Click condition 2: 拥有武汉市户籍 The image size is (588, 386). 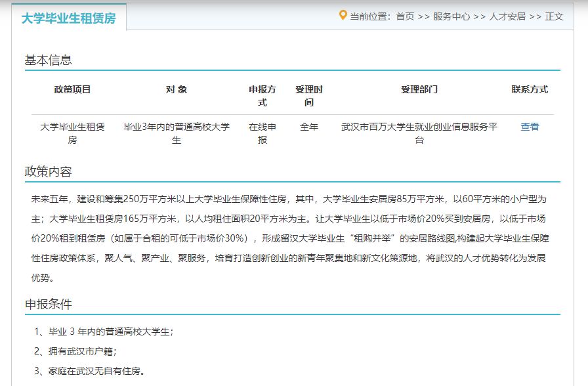pyautogui.click(x=75, y=351)
